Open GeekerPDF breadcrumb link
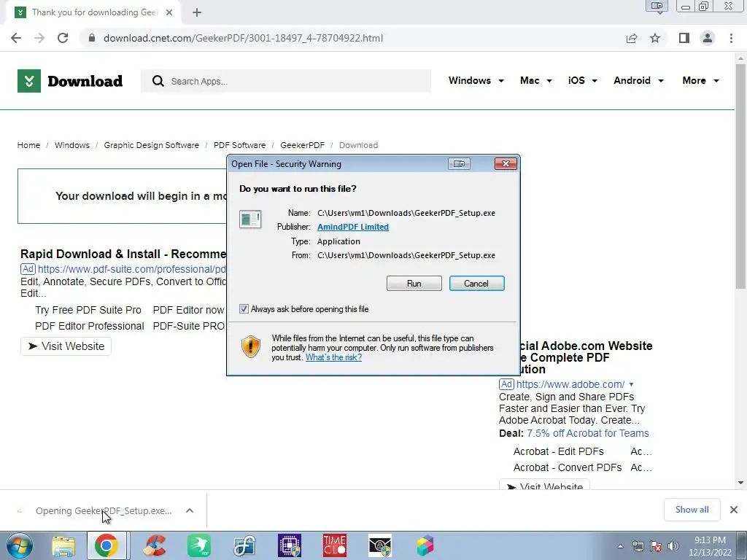Image resolution: width=747 pixels, height=560 pixels. coord(303,145)
